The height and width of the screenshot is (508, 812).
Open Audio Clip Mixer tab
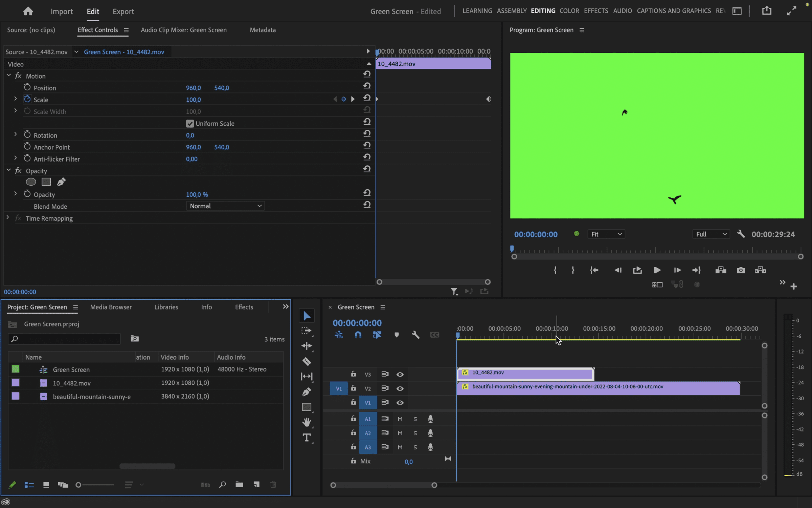184,30
